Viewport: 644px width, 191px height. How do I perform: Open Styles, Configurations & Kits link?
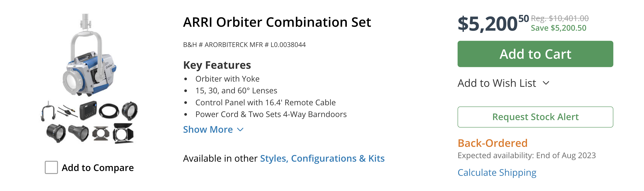coord(322,159)
